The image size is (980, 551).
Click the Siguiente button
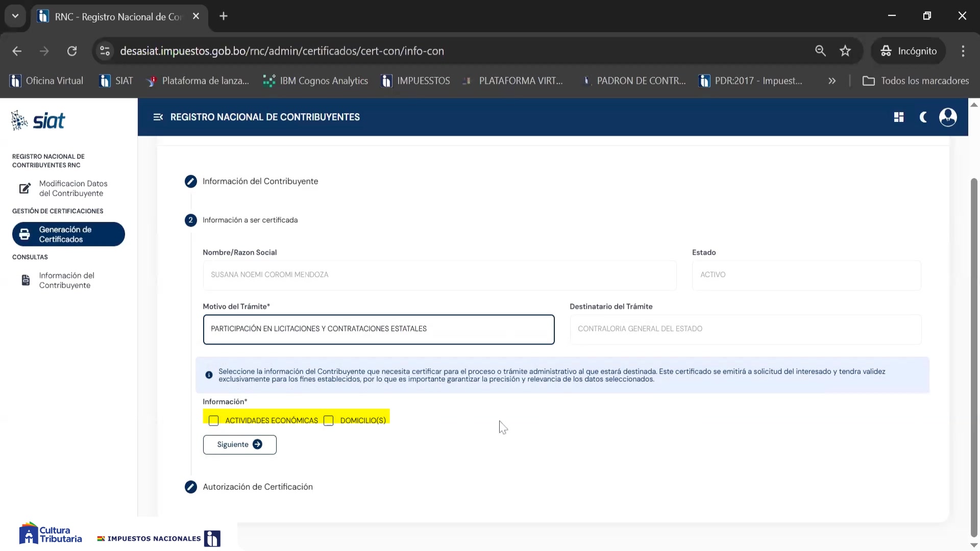coord(239,444)
